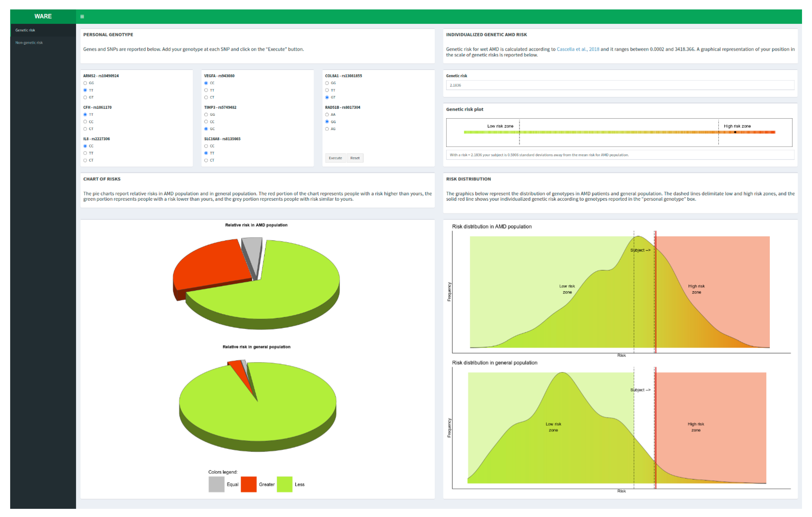Image resolution: width=812 pixels, height=517 pixels.
Task: Select CC genotype for SLC16A8 rs8135665
Action: (206, 146)
